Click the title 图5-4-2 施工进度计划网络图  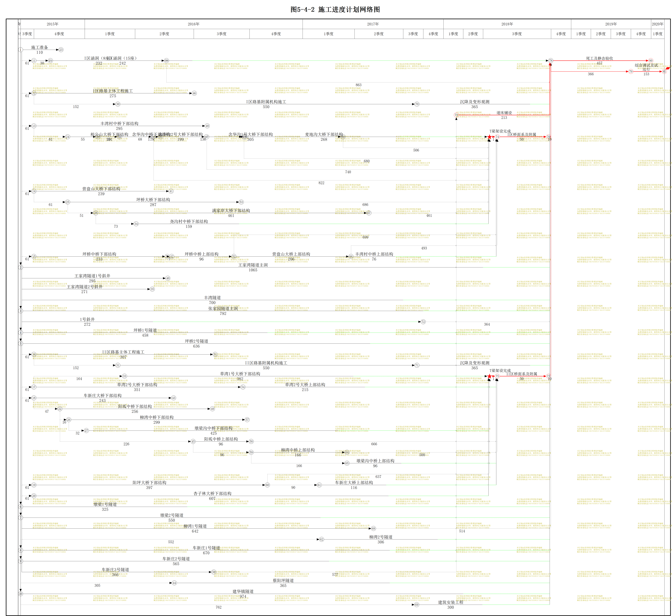tap(335, 9)
